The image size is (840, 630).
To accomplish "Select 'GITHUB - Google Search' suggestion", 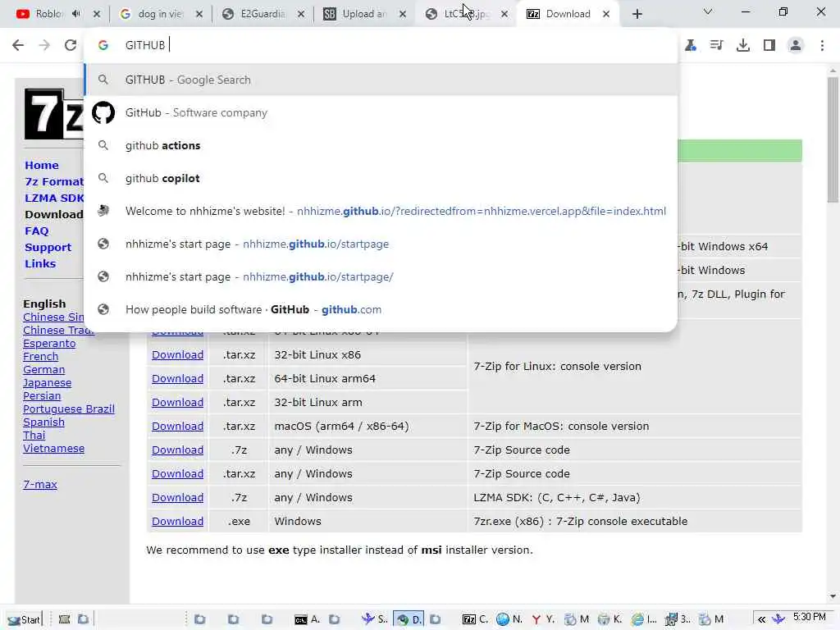I will pos(381,80).
